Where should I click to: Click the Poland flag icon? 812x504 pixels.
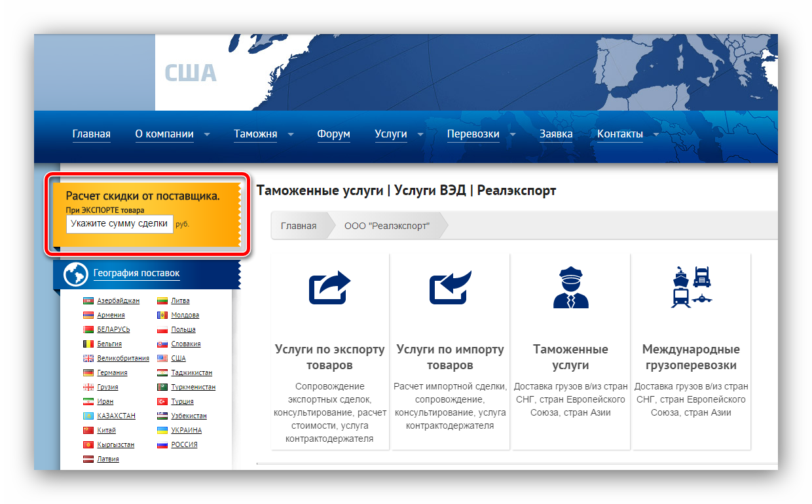(162, 330)
